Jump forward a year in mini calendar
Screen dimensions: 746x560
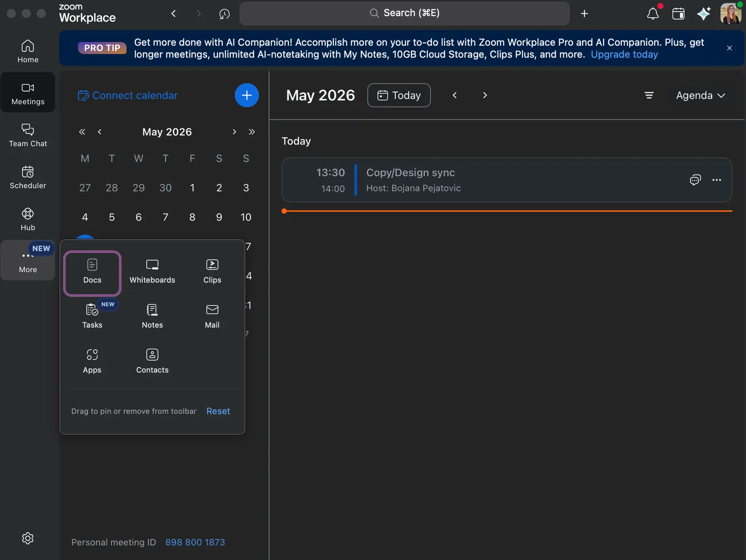[252, 132]
